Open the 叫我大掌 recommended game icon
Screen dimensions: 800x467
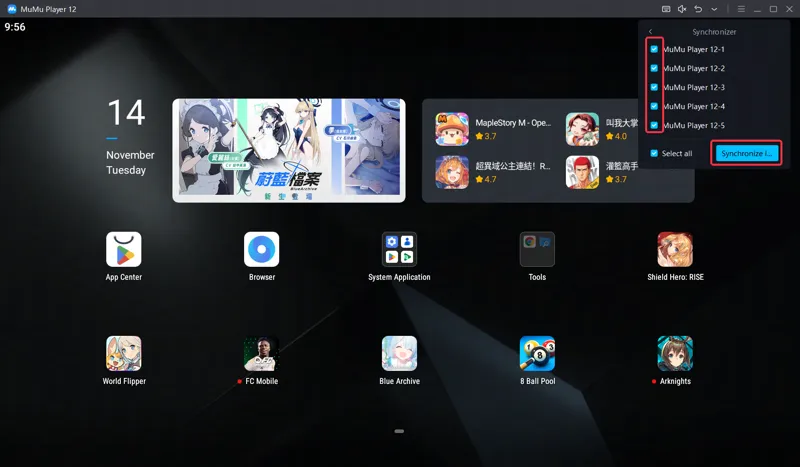(x=582, y=129)
